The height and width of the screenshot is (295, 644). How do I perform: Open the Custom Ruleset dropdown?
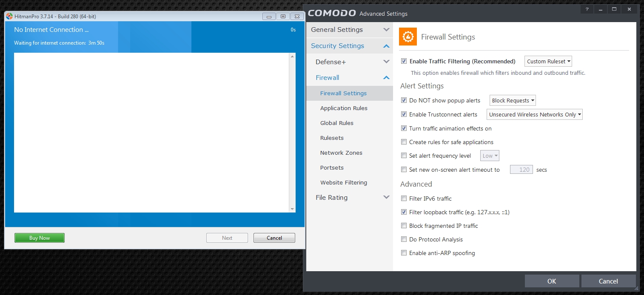click(x=548, y=61)
